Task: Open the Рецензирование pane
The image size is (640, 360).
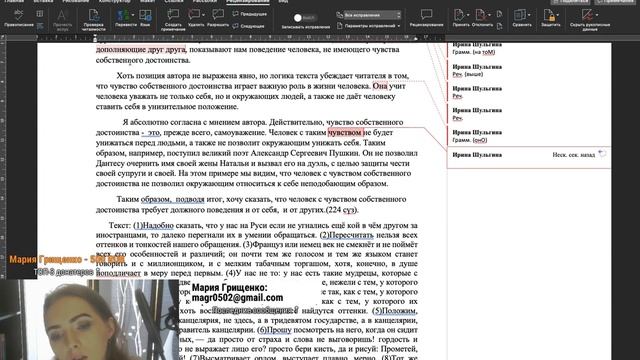Action: coord(427,18)
